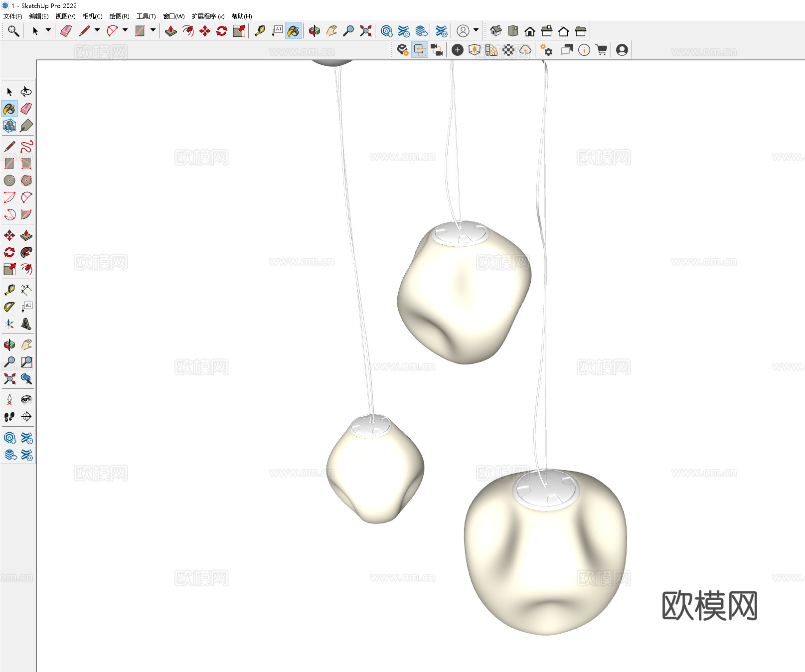This screenshot has width=805, height=672.
Task: Open Enscape upload management cloud icon
Action: 525,50
